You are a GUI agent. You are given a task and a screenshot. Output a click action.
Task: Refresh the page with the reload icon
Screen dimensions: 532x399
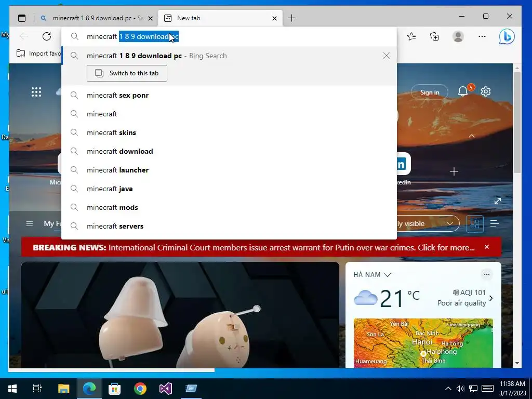coord(47,36)
